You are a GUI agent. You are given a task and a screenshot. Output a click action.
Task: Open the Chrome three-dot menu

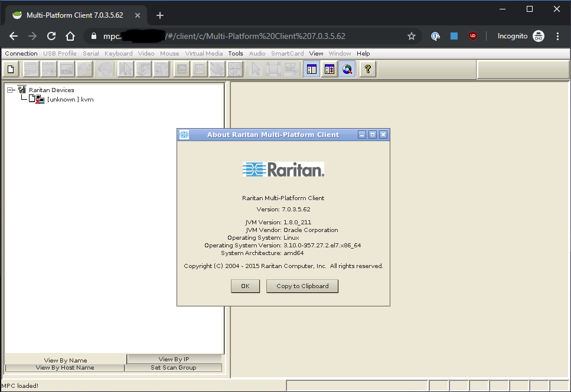[557, 36]
